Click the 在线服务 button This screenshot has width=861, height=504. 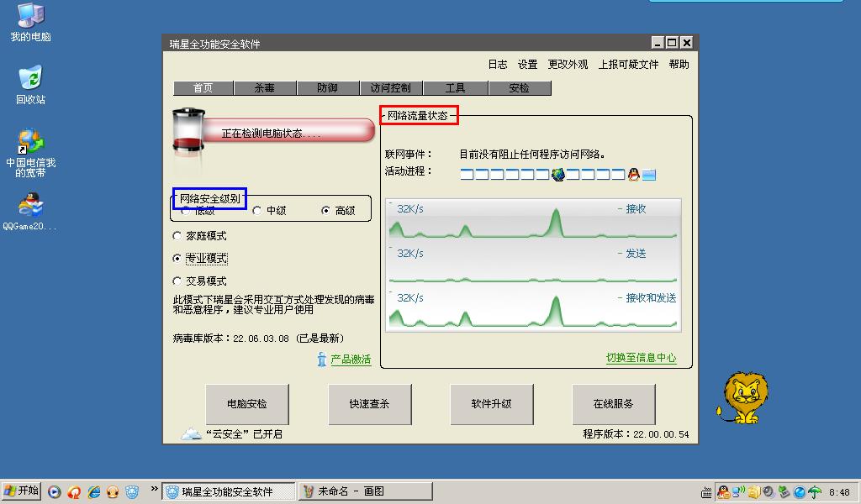(x=613, y=404)
